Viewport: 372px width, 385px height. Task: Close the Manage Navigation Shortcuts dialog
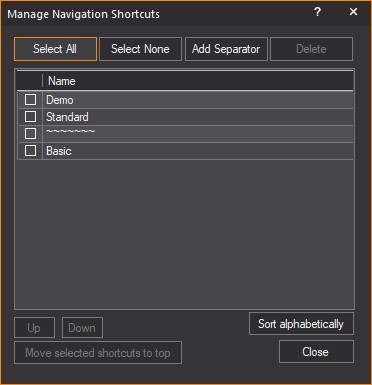[316, 352]
